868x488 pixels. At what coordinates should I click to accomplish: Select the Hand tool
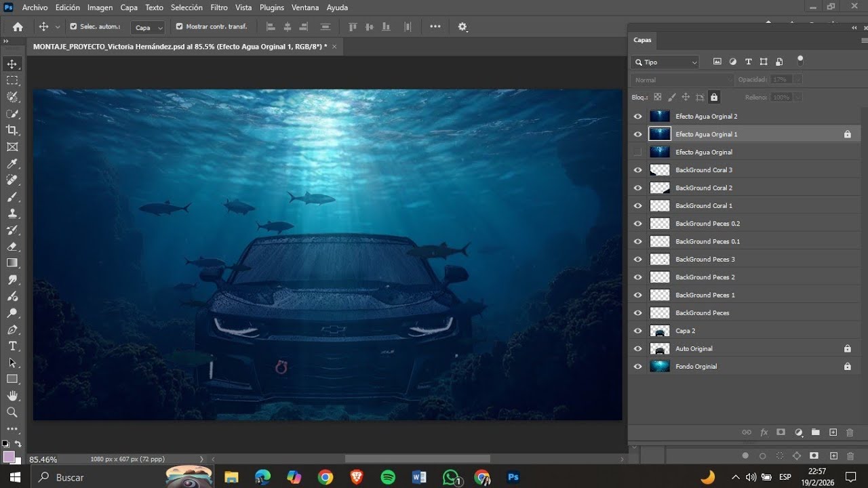click(12, 395)
